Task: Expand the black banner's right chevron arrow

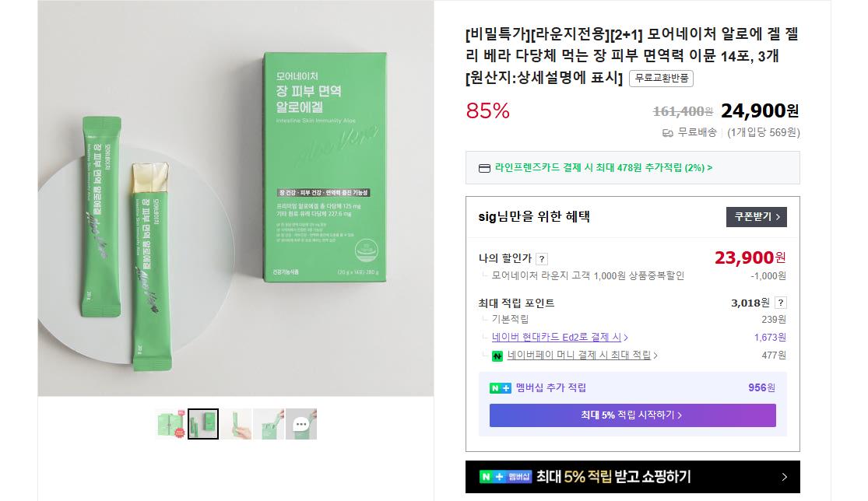Action: click(785, 477)
